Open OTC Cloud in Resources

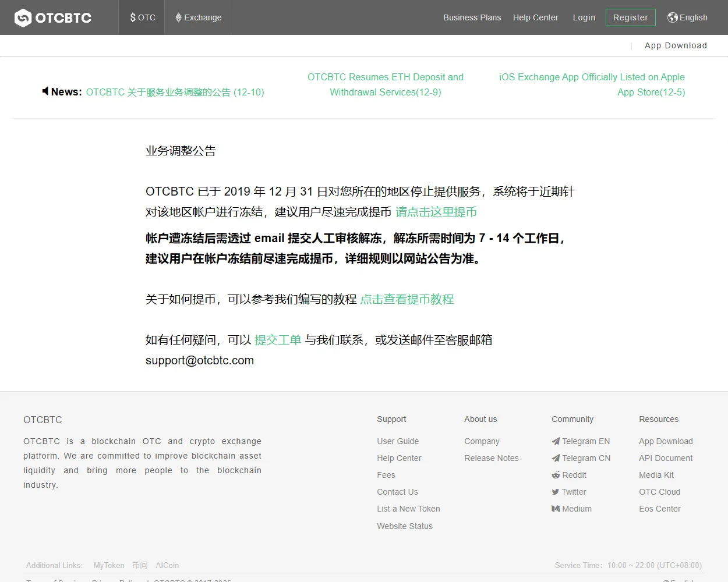tap(659, 492)
